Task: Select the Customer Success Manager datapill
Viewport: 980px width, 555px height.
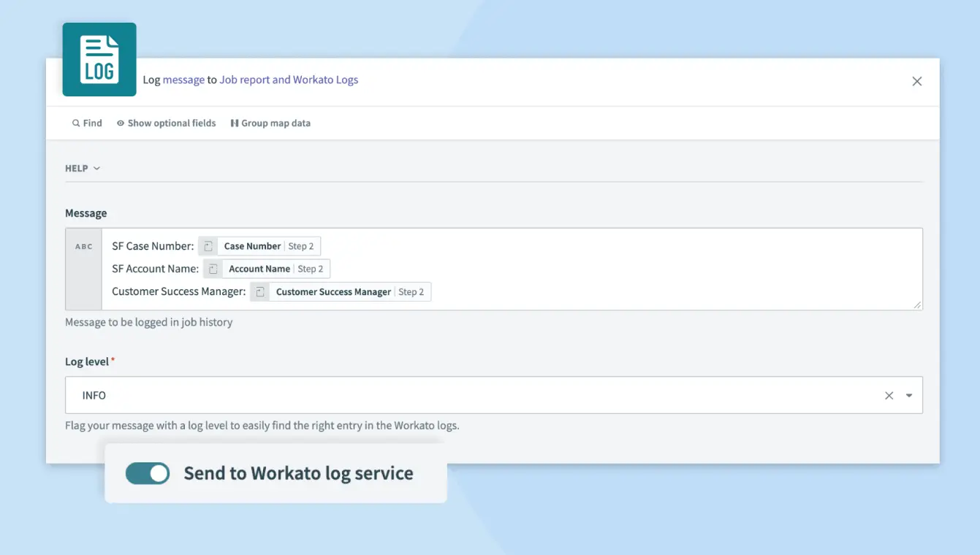Action: [341, 291]
